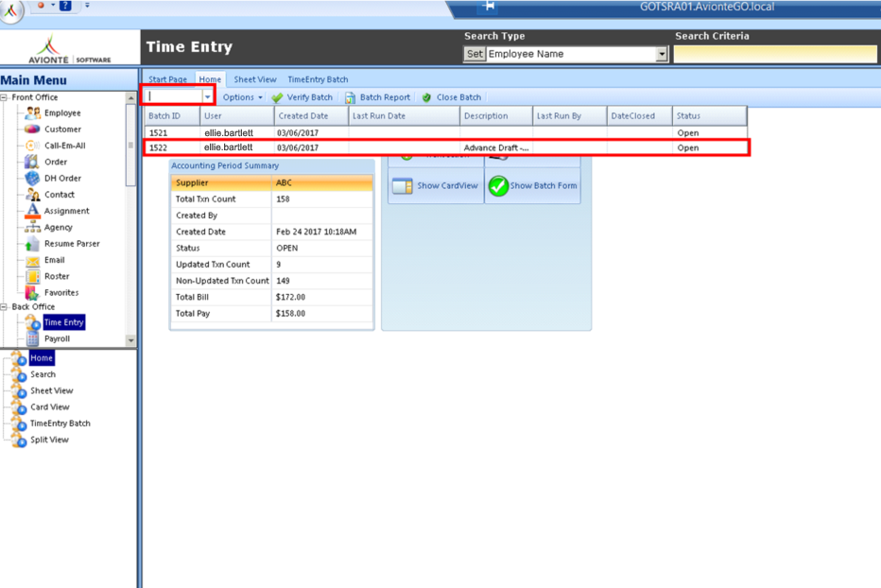Screen dimensions: 881x588
Task: Sort by Status column header
Action: point(710,115)
